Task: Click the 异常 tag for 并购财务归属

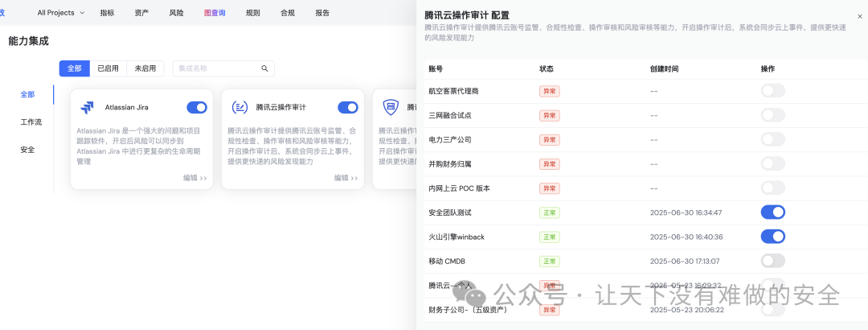Action: 550,164
